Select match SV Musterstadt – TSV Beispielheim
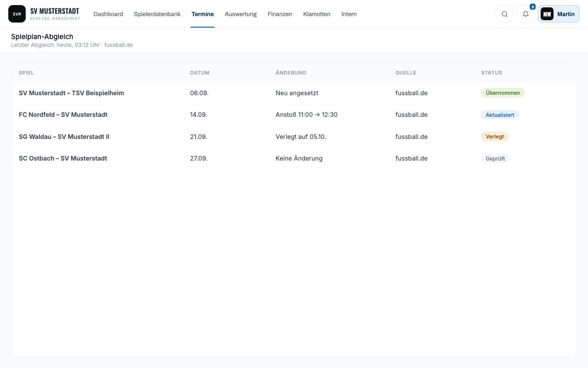 pyautogui.click(x=71, y=93)
